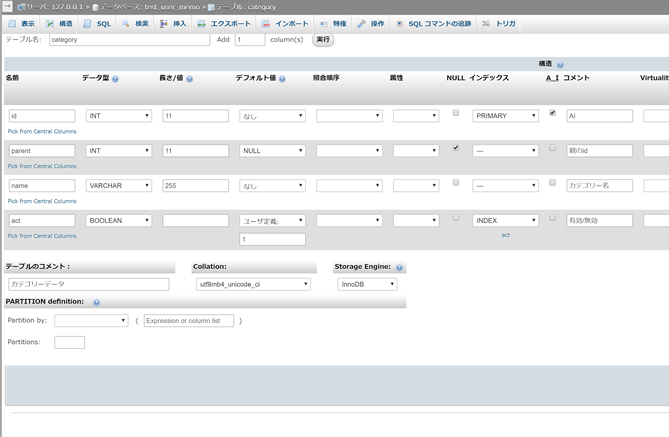Click Pick from Central Columns under name
669x437 pixels.
[42, 201]
